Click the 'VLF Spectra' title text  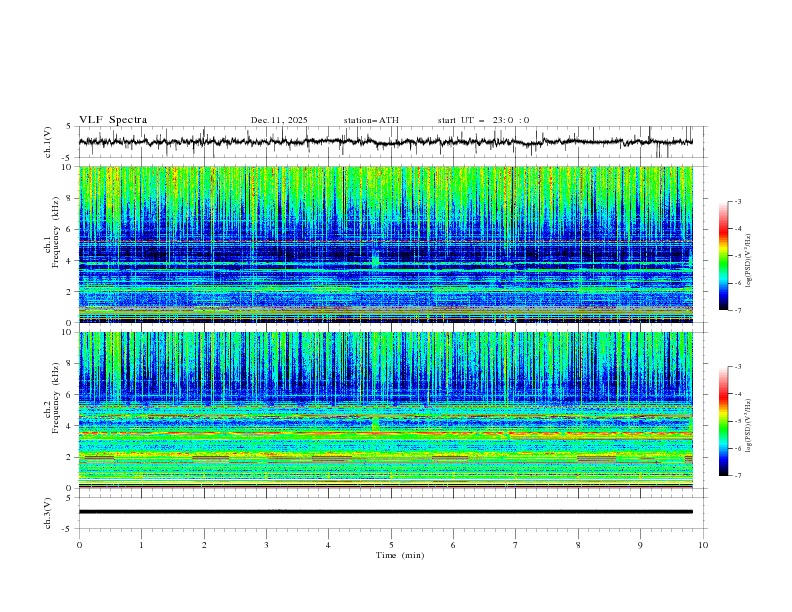113,120
